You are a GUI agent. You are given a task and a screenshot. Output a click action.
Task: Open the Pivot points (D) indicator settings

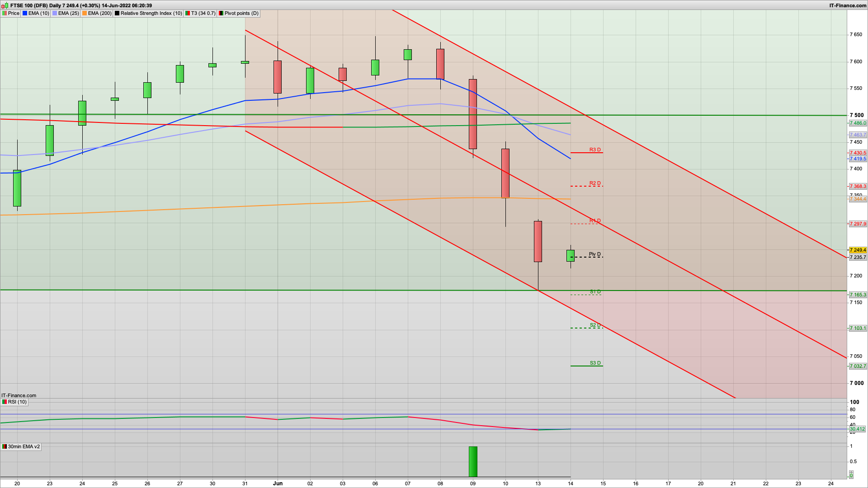tap(241, 13)
